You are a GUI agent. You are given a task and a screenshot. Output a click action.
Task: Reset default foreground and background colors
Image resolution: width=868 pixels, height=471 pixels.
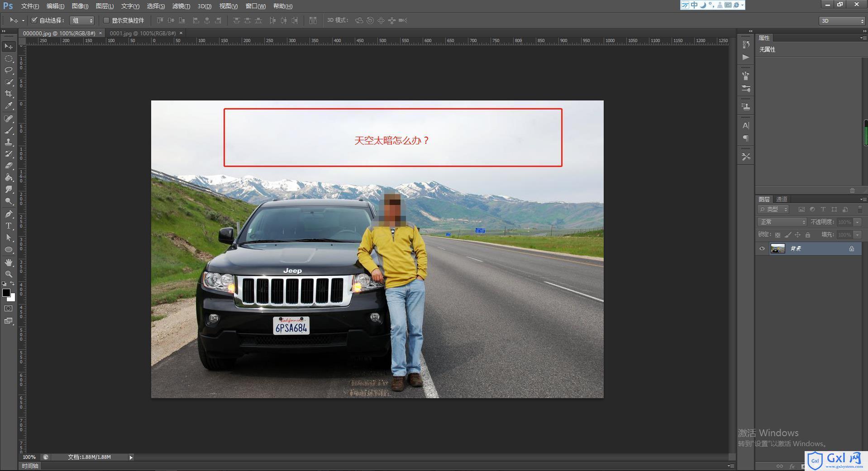coord(4,284)
